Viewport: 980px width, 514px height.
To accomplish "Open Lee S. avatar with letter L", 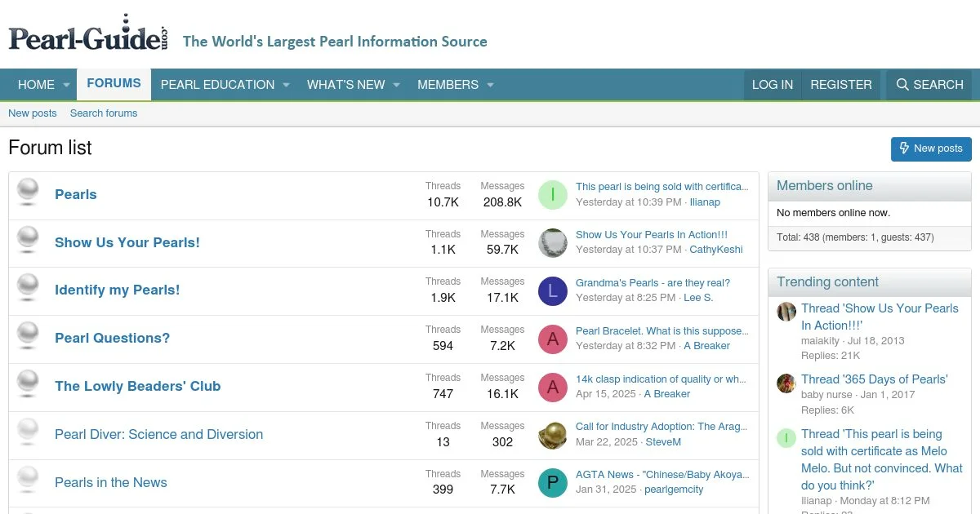I will pyautogui.click(x=553, y=291).
